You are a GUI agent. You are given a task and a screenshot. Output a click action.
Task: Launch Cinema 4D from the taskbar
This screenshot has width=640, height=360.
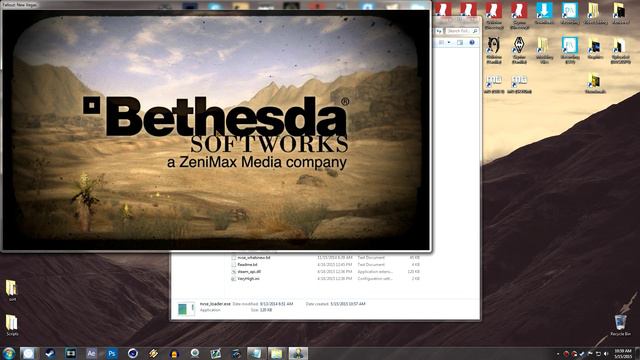[x=133, y=353]
